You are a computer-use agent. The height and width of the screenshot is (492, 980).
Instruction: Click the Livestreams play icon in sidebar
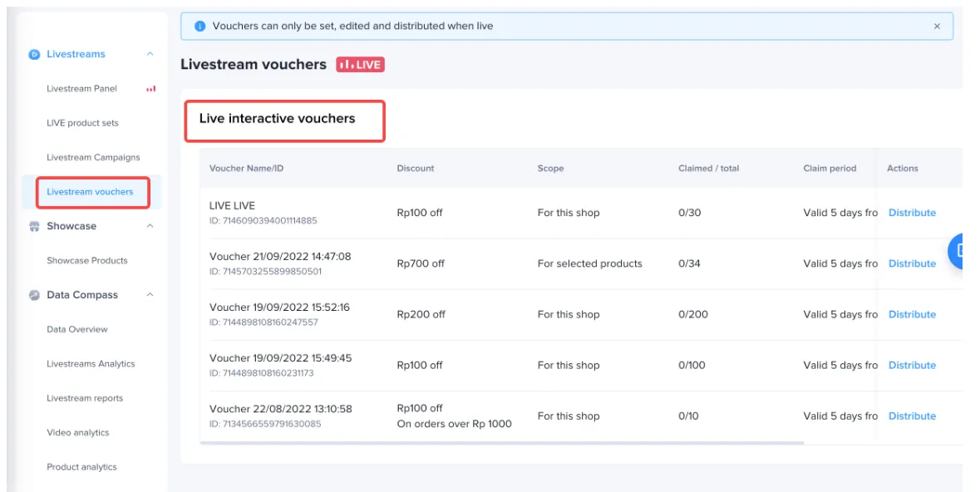pos(34,54)
